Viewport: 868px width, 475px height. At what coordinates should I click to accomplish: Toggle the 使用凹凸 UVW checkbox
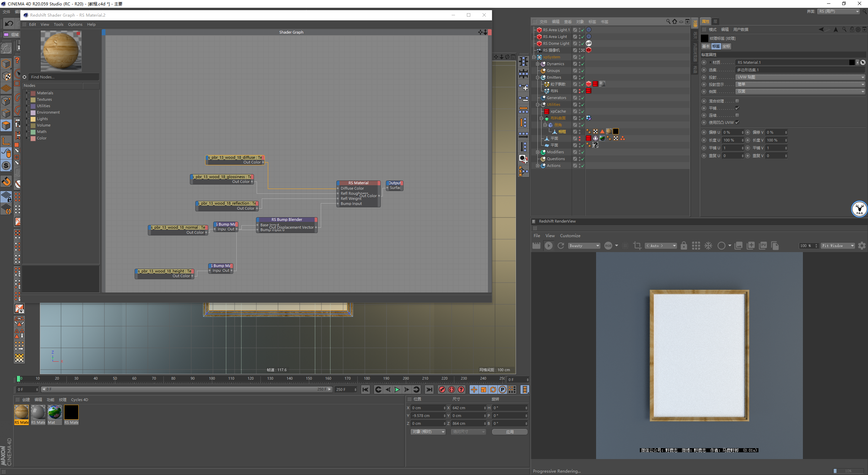pyautogui.click(x=737, y=122)
